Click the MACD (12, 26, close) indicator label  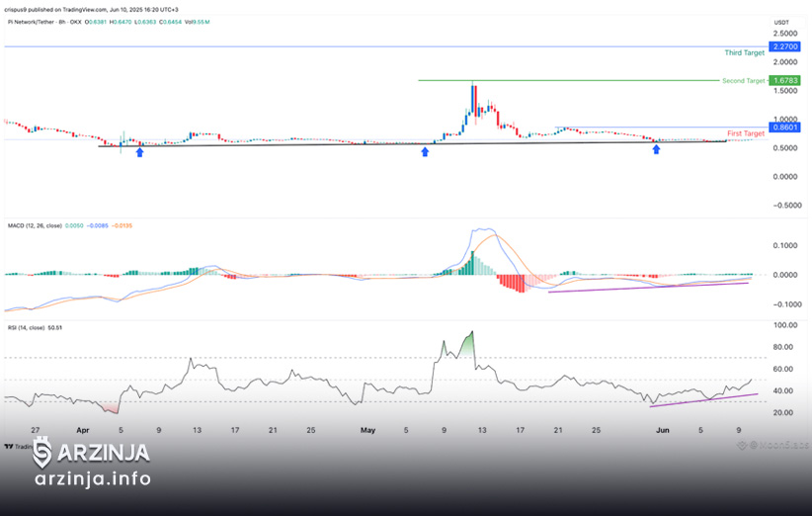pos(35,226)
